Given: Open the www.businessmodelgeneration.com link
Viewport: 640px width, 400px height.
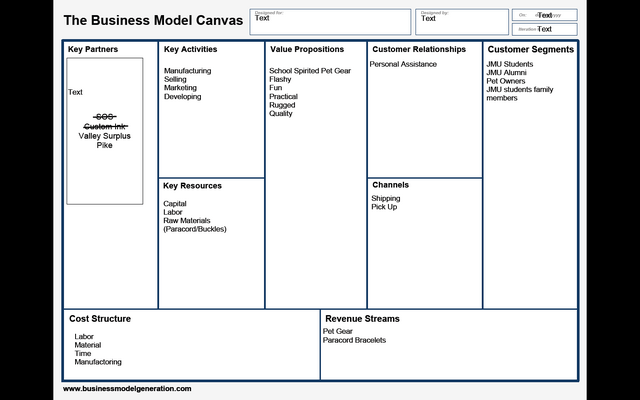Looking at the screenshot, I should [x=127, y=389].
